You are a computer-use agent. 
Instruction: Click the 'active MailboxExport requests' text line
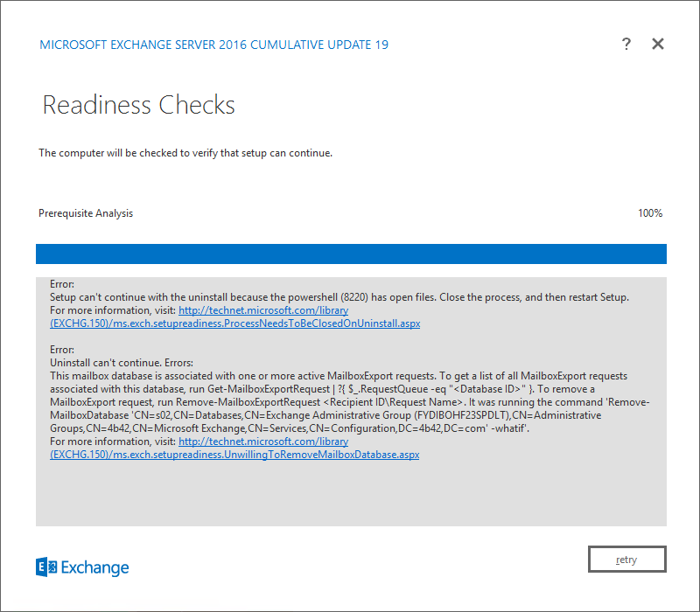[x=339, y=376]
